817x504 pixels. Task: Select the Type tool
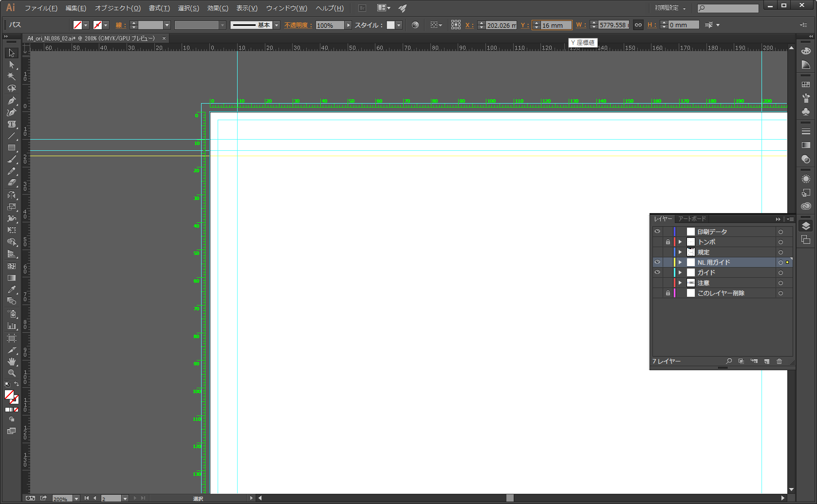12,125
